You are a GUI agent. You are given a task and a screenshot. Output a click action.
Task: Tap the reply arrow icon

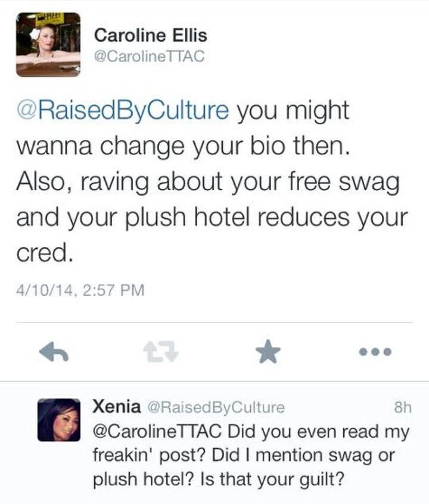(54, 353)
